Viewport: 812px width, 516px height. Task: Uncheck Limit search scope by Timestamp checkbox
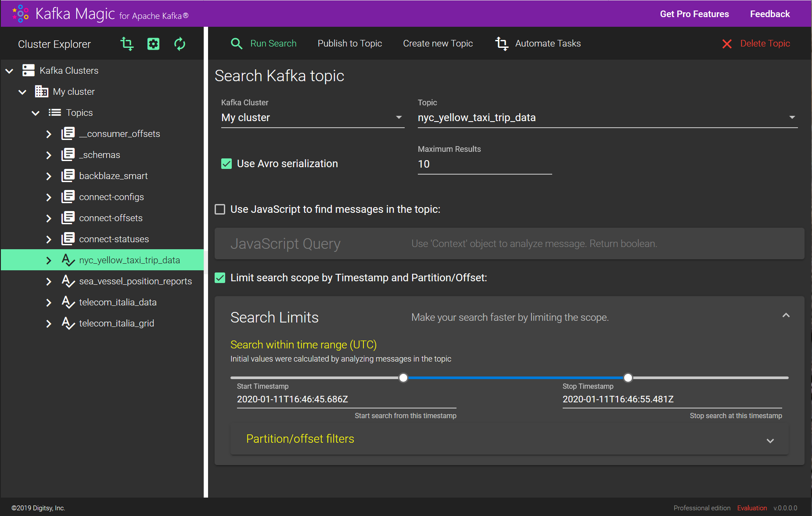coord(220,278)
